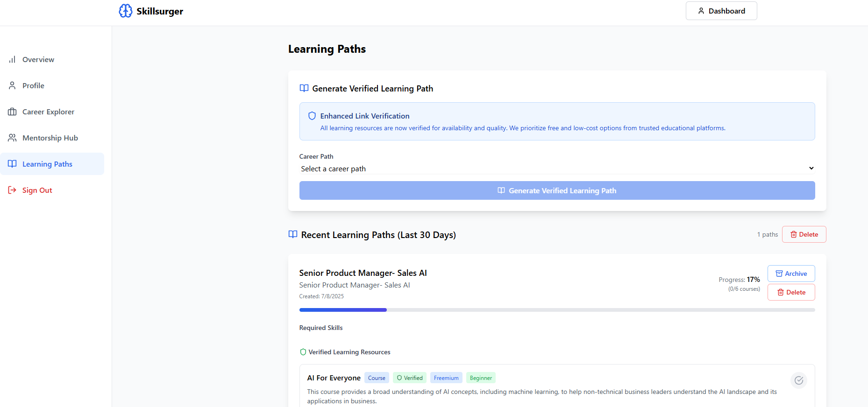This screenshot has width=868, height=407.
Task: Click the Mentorship Hub people icon
Action: coord(12,138)
